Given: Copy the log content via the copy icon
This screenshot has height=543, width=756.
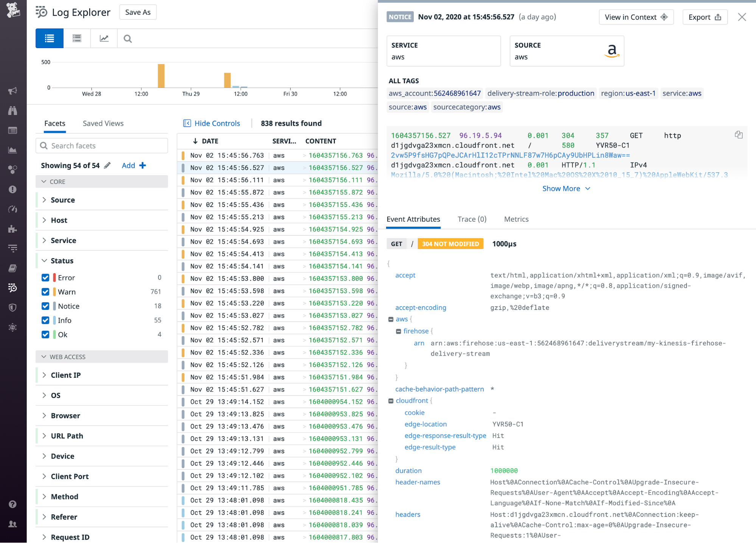Looking at the screenshot, I should (739, 135).
